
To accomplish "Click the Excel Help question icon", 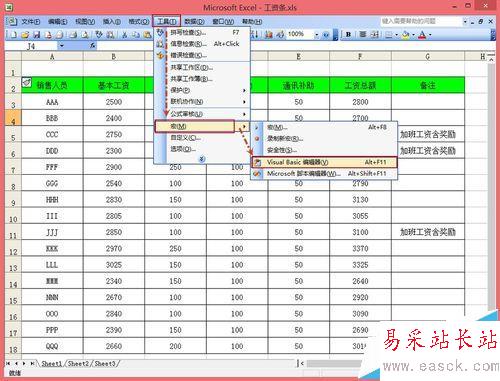I will pos(326,35).
